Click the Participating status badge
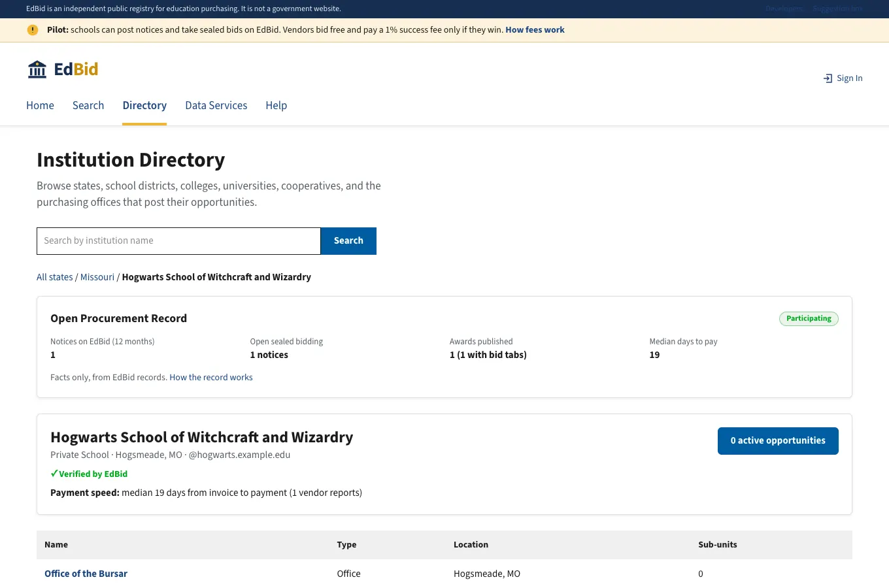The width and height of the screenshot is (889, 588). pos(809,319)
